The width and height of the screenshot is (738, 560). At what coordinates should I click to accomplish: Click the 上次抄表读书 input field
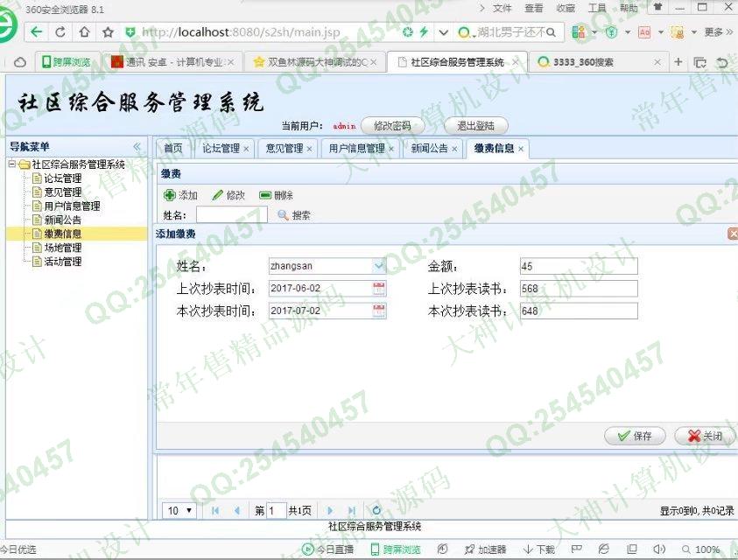point(579,289)
